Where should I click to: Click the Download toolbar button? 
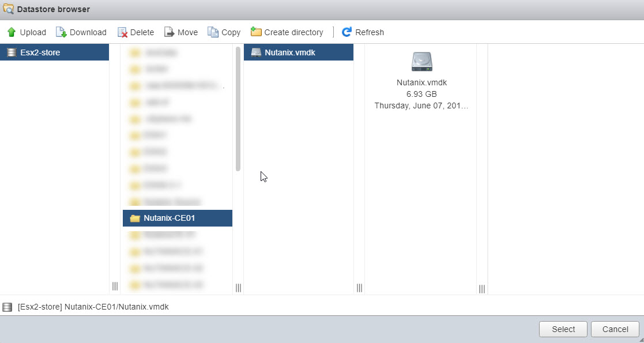coord(81,32)
